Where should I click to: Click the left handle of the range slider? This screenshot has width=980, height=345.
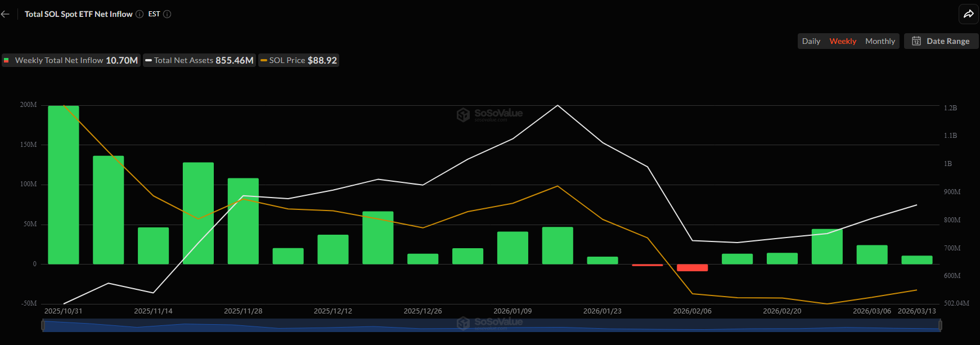click(43, 325)
